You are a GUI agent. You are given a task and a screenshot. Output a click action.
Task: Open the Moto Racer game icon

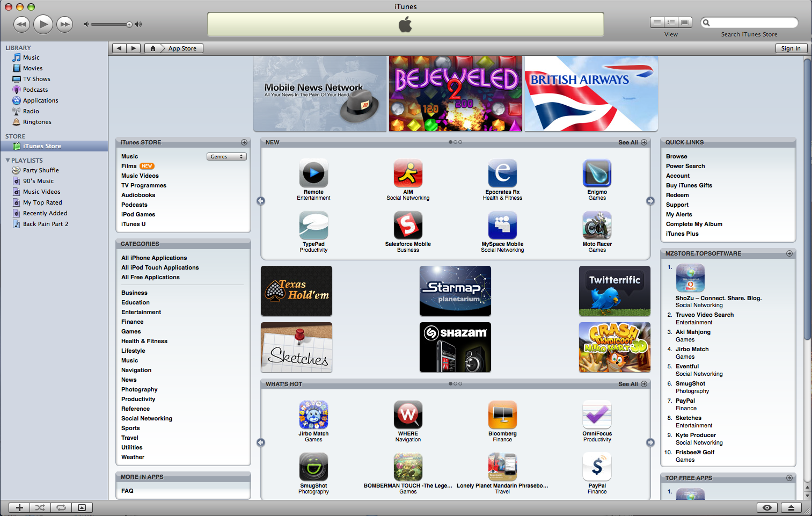point(597,226)
